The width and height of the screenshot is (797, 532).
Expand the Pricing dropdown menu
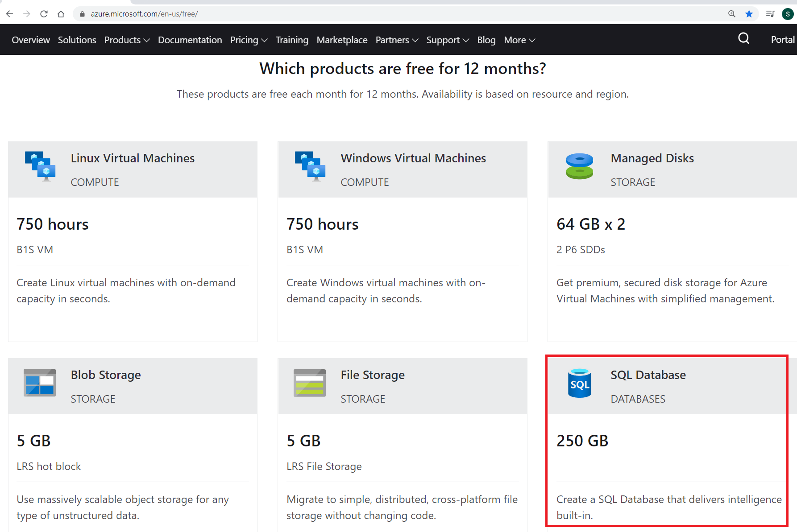point(249,40)
